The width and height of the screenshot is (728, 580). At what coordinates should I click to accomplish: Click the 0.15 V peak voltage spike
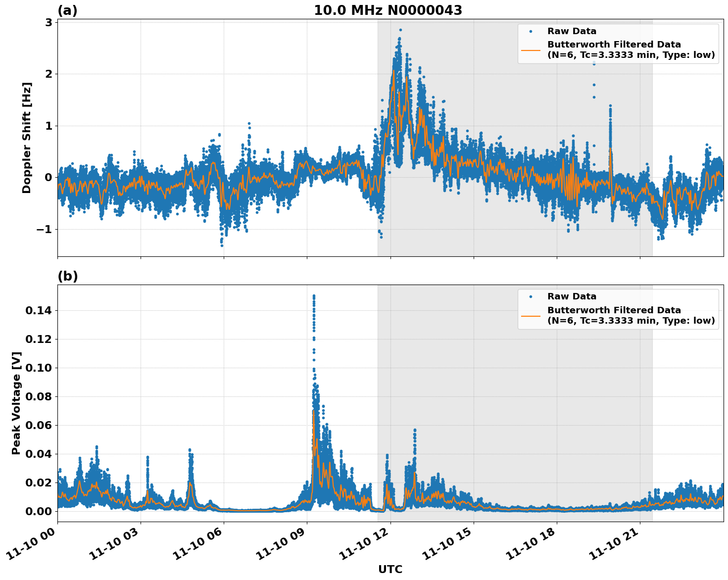(314, 295)
